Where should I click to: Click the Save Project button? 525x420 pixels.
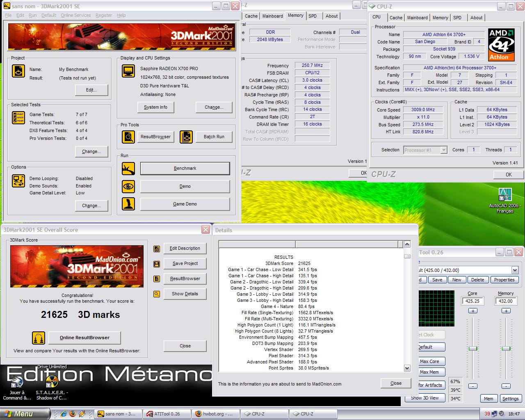[x=185, y=263]
